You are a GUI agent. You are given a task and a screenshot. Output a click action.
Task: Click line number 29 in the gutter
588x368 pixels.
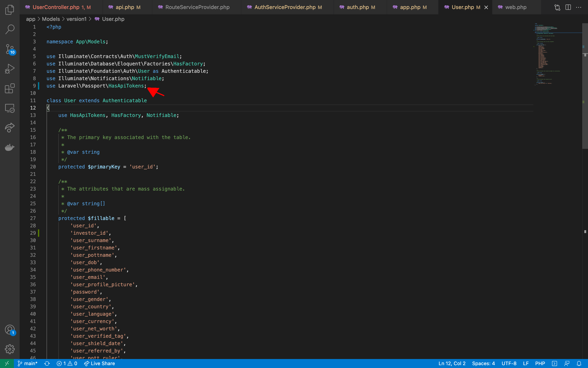coord(33,233)
